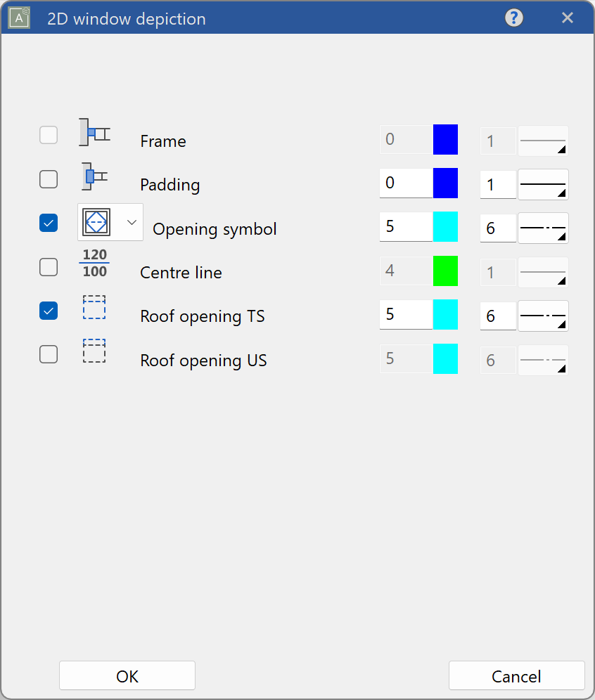Click the opening symbol preview icon
This screenshot has height=700, width=595.
tap(96, 222)
